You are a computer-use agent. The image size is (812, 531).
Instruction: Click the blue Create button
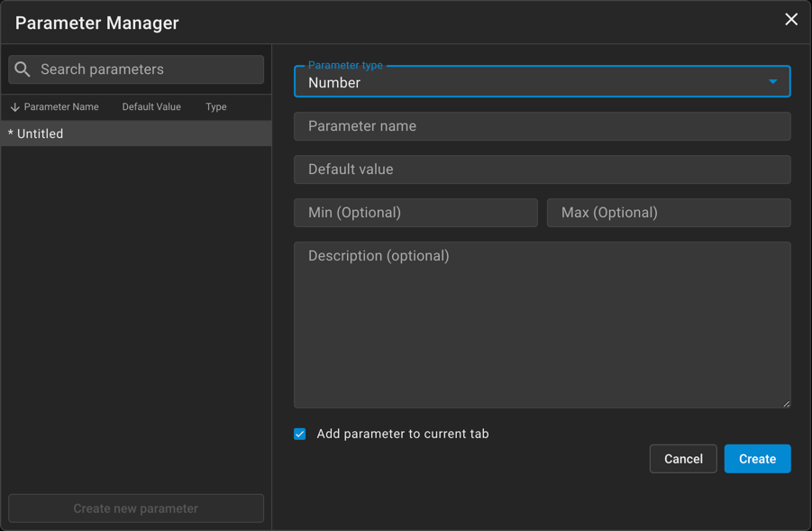pos(757,459)
